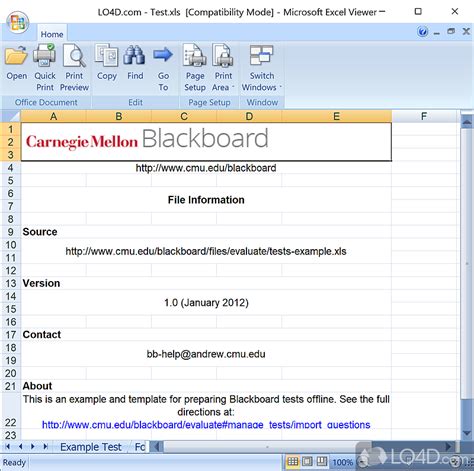Select row 21 header
Screen dimensions: 474x471
click(11, 386)
